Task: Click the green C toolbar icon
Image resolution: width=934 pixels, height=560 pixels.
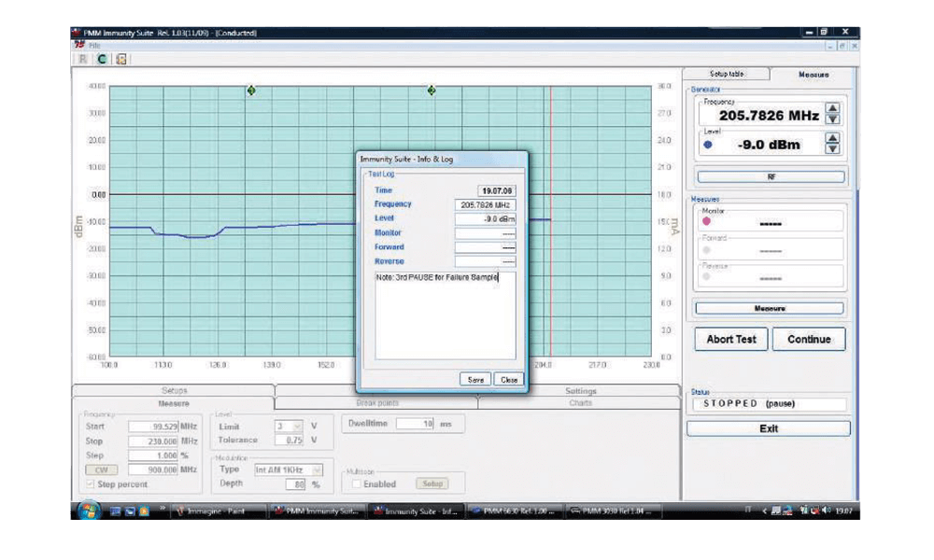Action: click(x=101, y=58)
